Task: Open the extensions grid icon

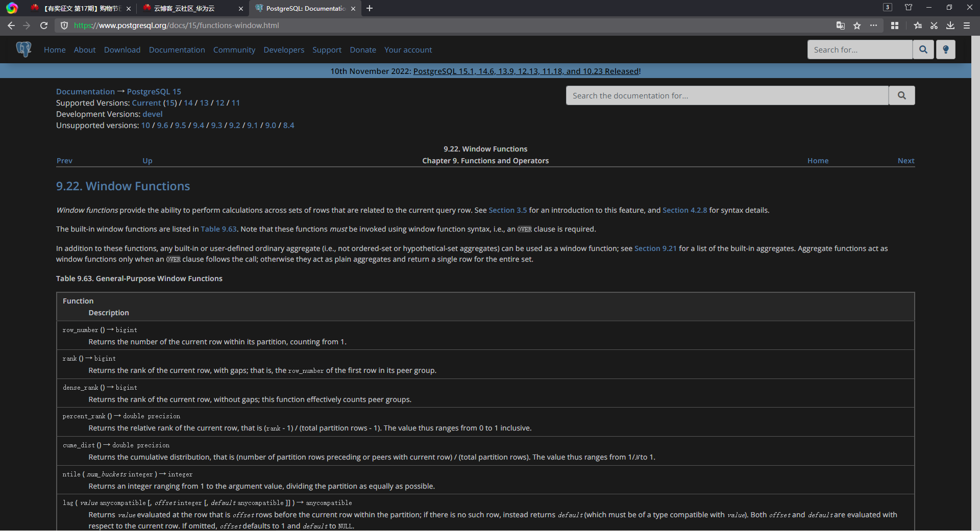Action: 895,26
